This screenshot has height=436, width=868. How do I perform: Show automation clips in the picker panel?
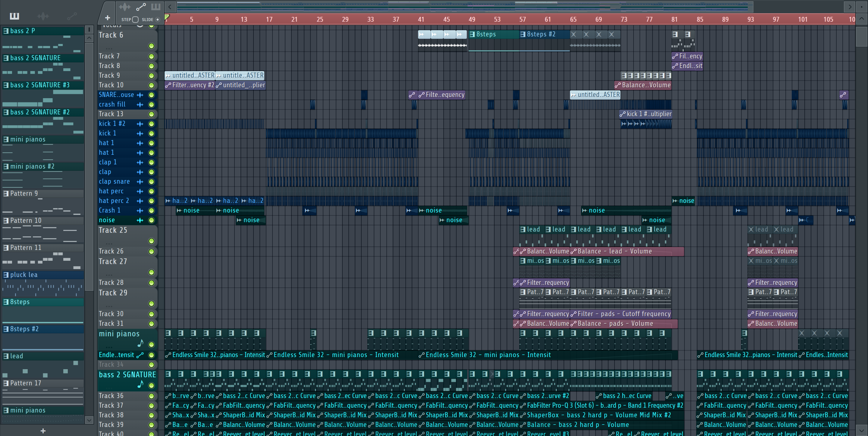click(72, 16)
